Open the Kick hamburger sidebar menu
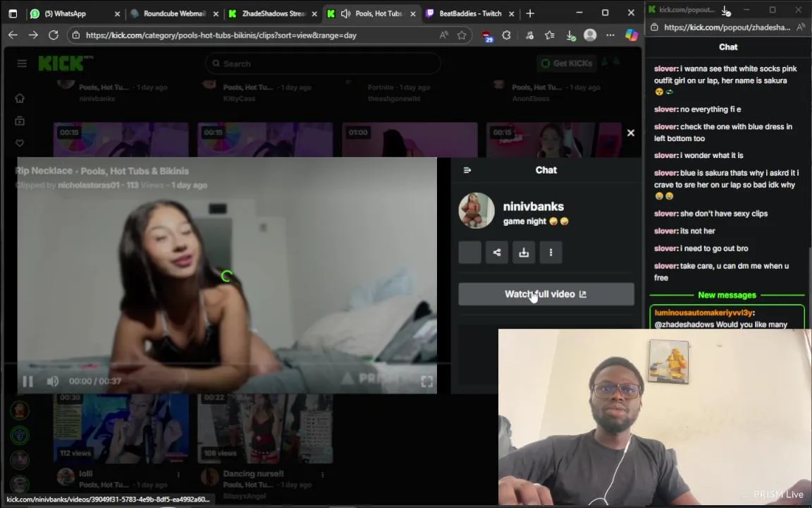Screen dimensions: 812x508 point(22,64)
